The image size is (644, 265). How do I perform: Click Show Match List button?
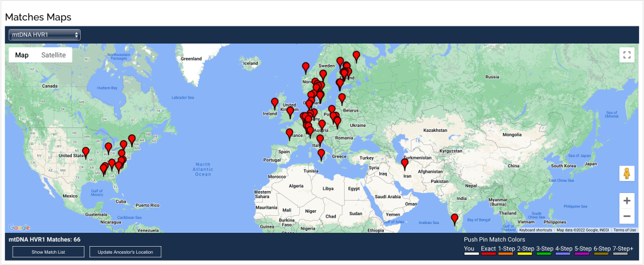[x=49, y=252]
